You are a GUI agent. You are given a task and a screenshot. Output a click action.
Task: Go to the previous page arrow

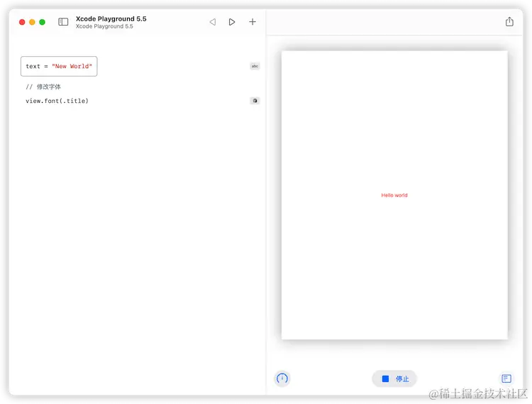[213, 22]
